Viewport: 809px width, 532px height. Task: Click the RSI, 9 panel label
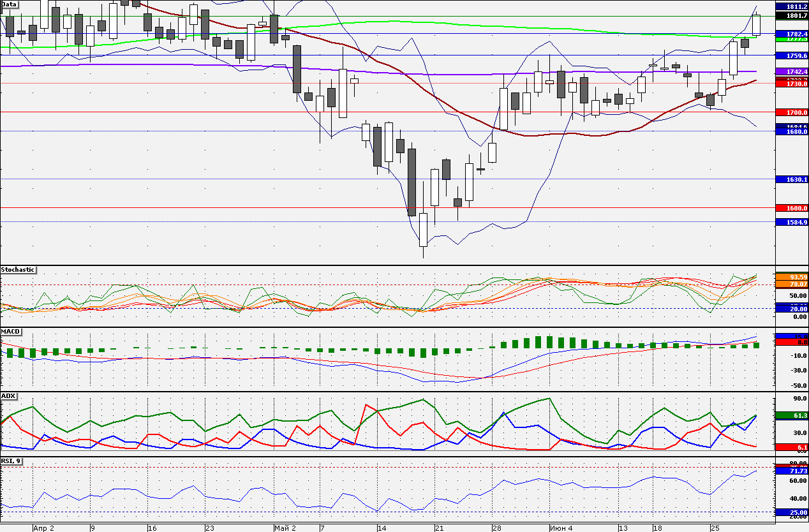11,460
